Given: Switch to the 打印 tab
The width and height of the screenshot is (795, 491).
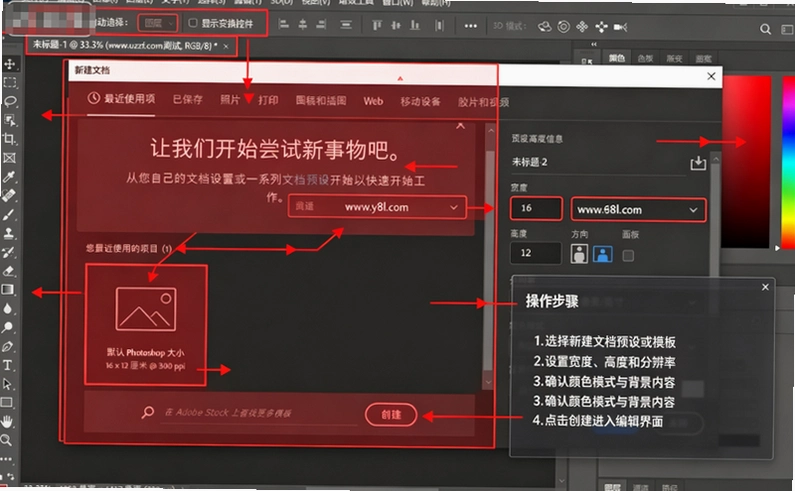Looking at the screenshot, I should tap(268, 100).
